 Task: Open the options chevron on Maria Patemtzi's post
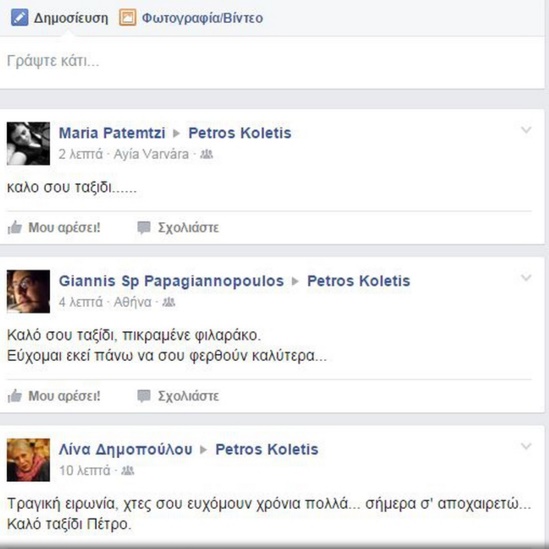[526, 130]
